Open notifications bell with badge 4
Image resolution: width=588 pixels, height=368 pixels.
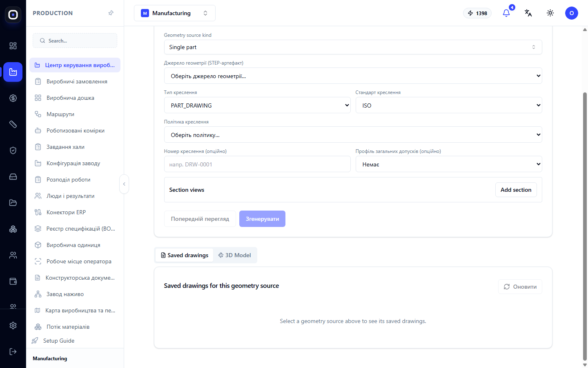pos(506,13)
